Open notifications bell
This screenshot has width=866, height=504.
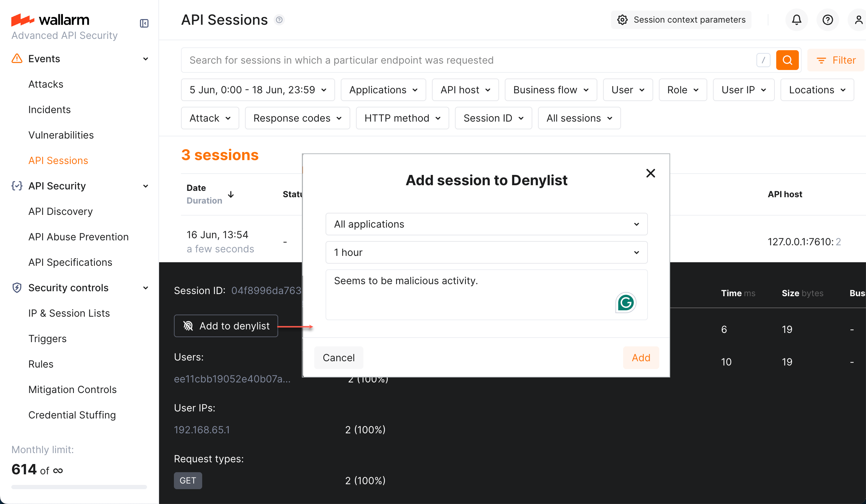pyautogui.click(x=796, y=19)
